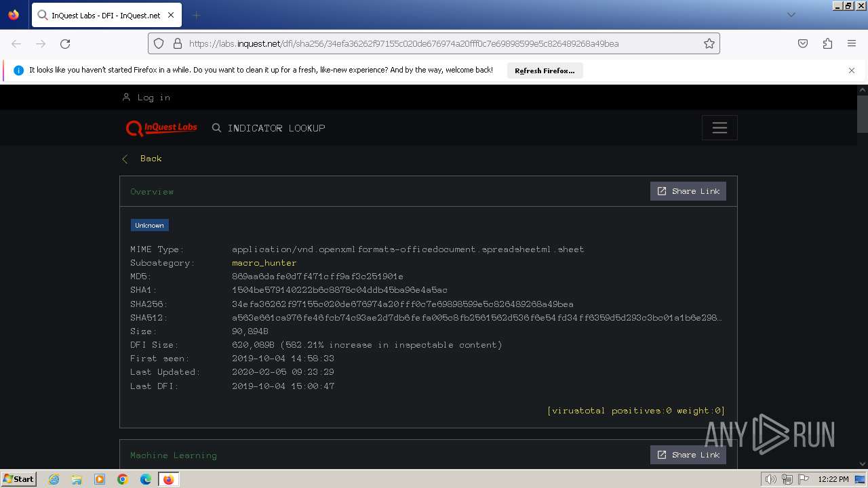Screen dimensions: 868x488
Task: Dismiss the Firefox refresh notification bar
Action: [x=852, y=70]
